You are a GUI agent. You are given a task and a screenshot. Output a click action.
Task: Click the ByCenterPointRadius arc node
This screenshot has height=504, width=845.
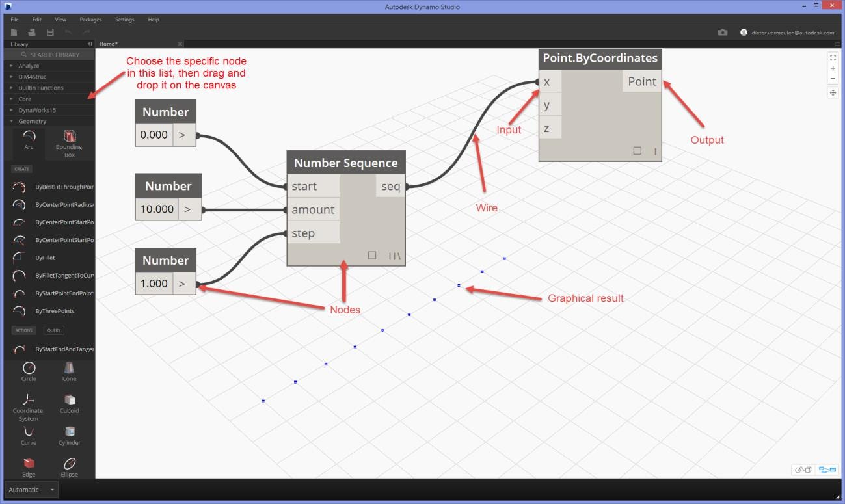pos(53,204)
